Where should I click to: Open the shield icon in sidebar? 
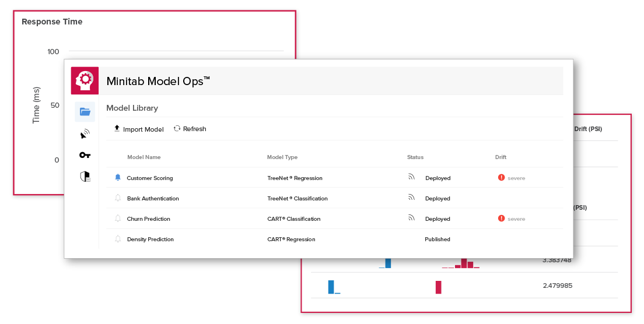click(x=85, y=177)
